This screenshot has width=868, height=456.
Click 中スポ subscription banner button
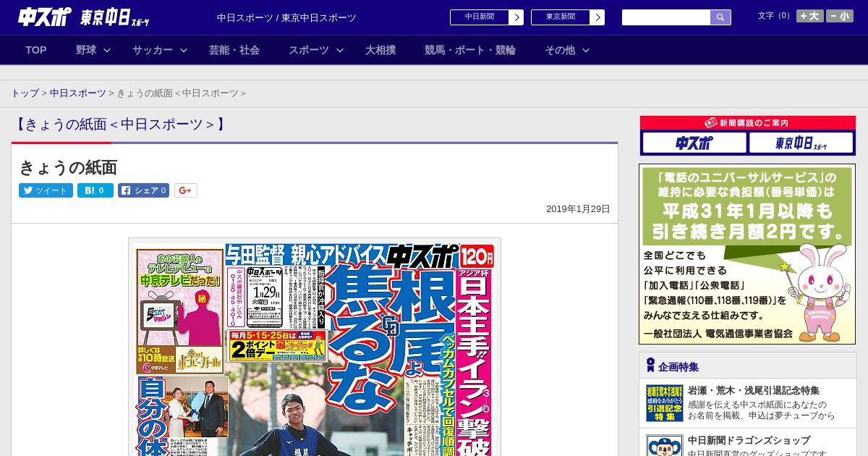[x=694, y=143]
